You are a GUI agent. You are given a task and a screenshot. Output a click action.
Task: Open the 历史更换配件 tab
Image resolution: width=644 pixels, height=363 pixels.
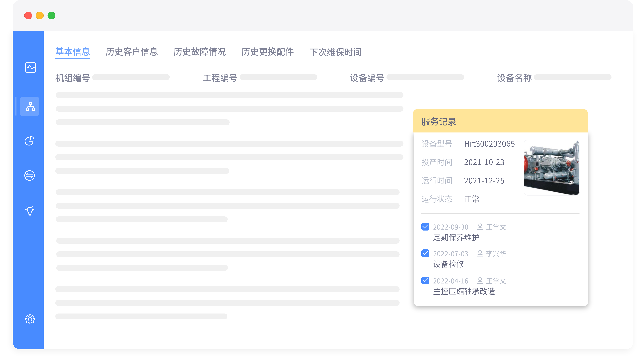[x=267, y=52]
